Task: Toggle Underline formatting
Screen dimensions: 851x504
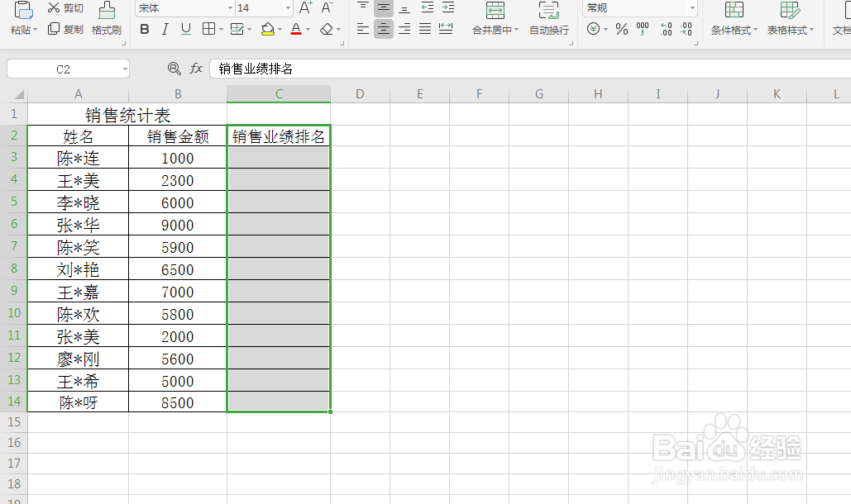Action: [185, 29]
